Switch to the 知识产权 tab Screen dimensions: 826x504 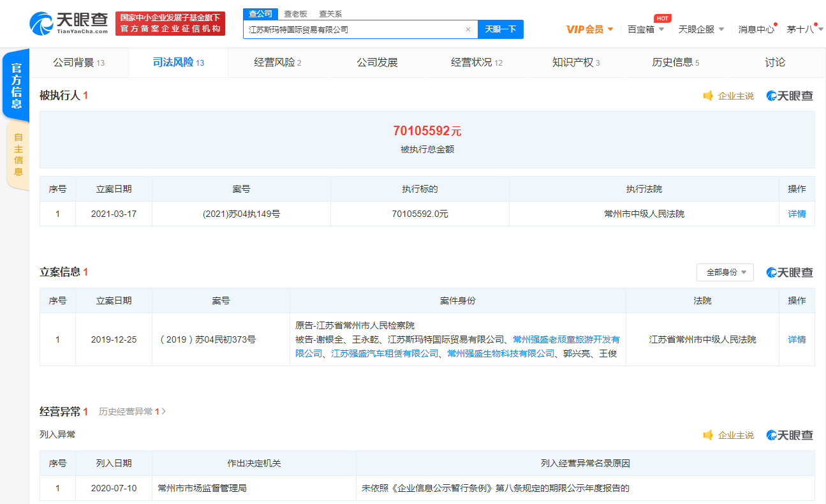[x=576, y=63]
